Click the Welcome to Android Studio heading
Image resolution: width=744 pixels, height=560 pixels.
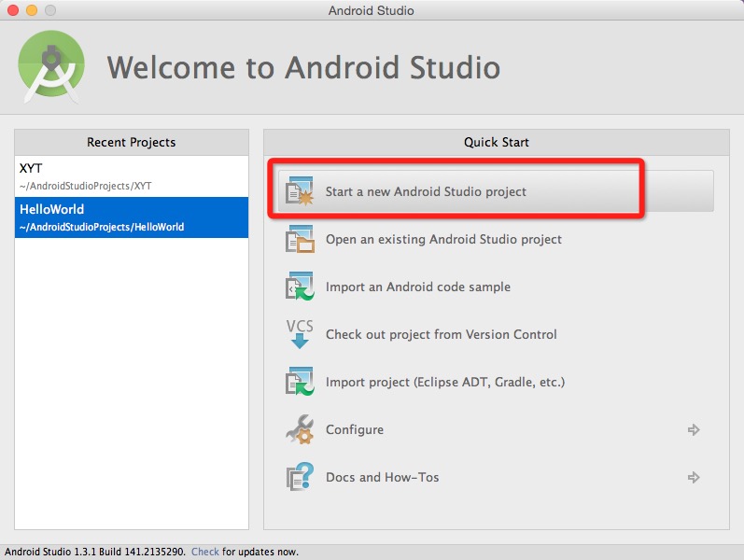tap(303, 67)
